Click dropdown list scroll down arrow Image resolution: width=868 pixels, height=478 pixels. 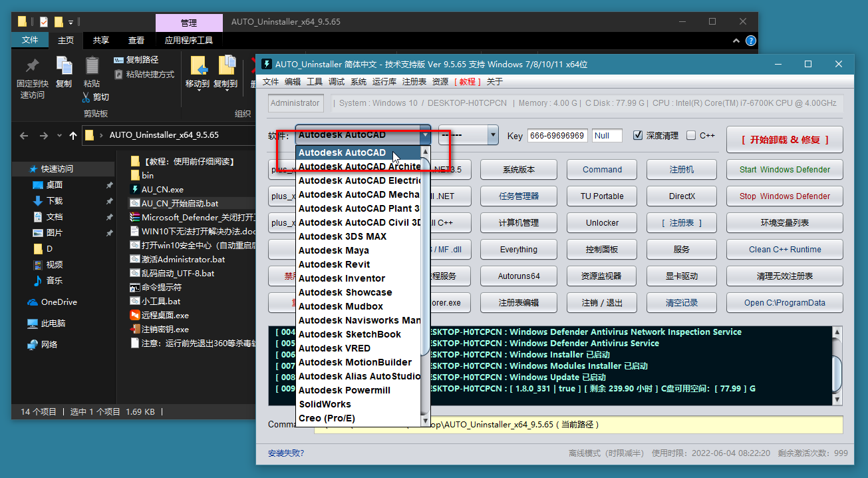[426, 421]
